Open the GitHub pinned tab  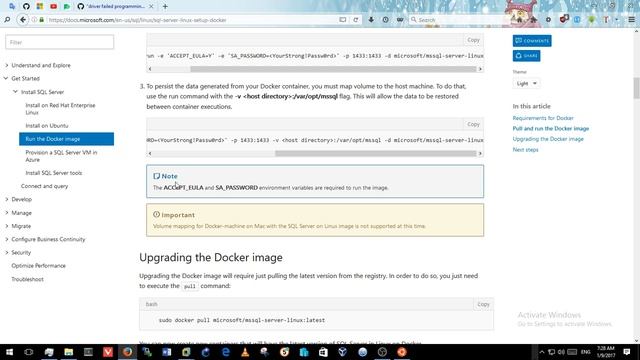26,6
